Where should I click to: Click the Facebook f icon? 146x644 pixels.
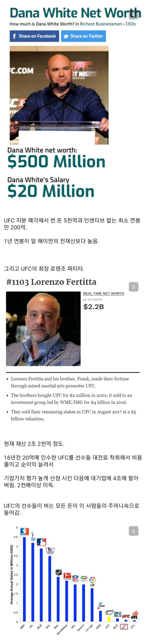click(x=15, y=36)
